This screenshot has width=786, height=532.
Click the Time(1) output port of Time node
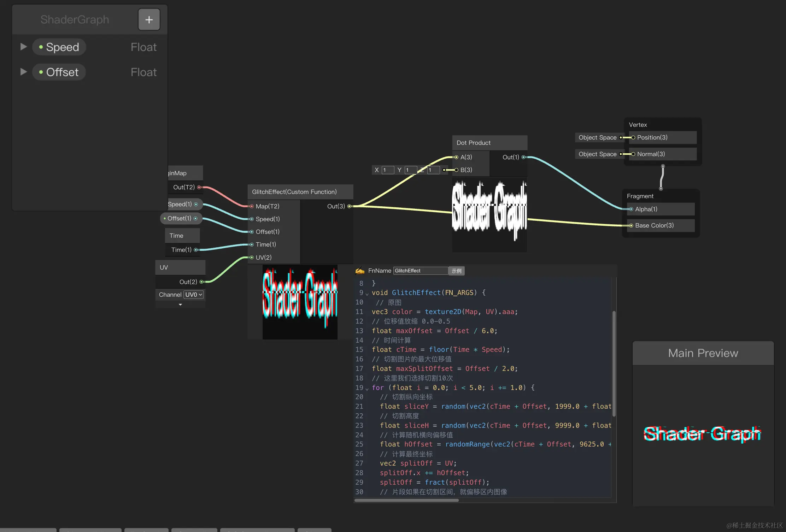point(196,250)
